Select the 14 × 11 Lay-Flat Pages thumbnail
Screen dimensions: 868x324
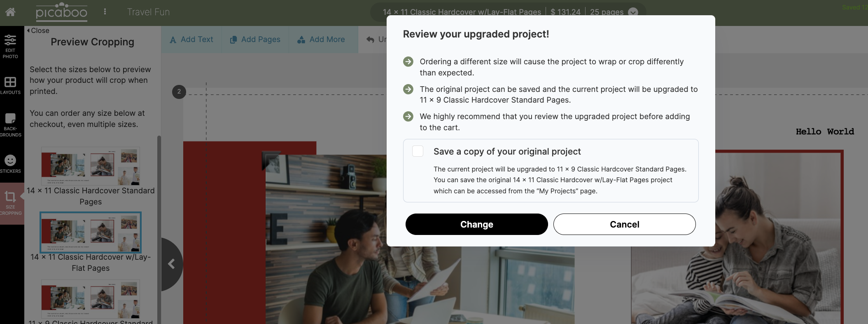coord(91,232)
